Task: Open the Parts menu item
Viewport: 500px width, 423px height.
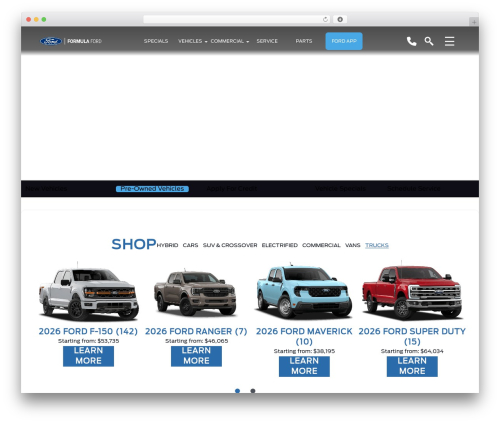Action: click(304, 41)
